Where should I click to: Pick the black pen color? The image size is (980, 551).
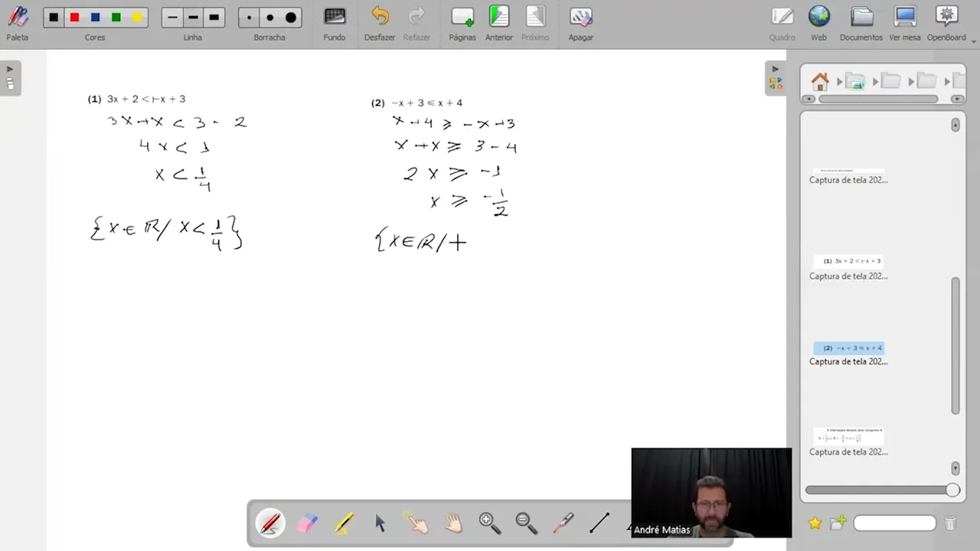tap(54, 18)
